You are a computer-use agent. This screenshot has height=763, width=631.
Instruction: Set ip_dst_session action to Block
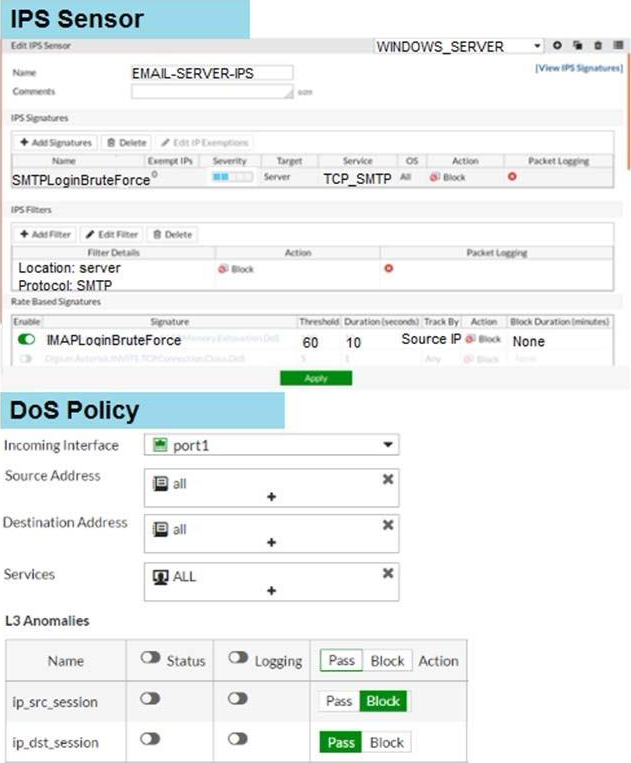(x=387, y=742)
